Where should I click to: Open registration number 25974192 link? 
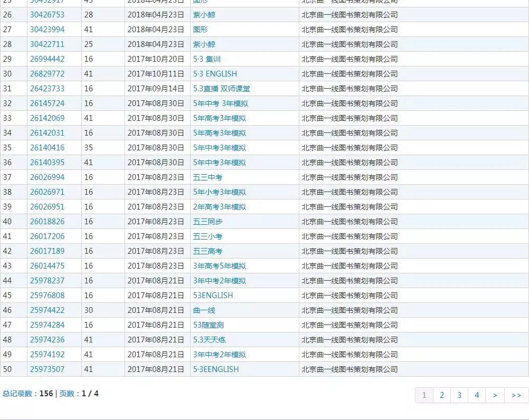coord(47,355)
